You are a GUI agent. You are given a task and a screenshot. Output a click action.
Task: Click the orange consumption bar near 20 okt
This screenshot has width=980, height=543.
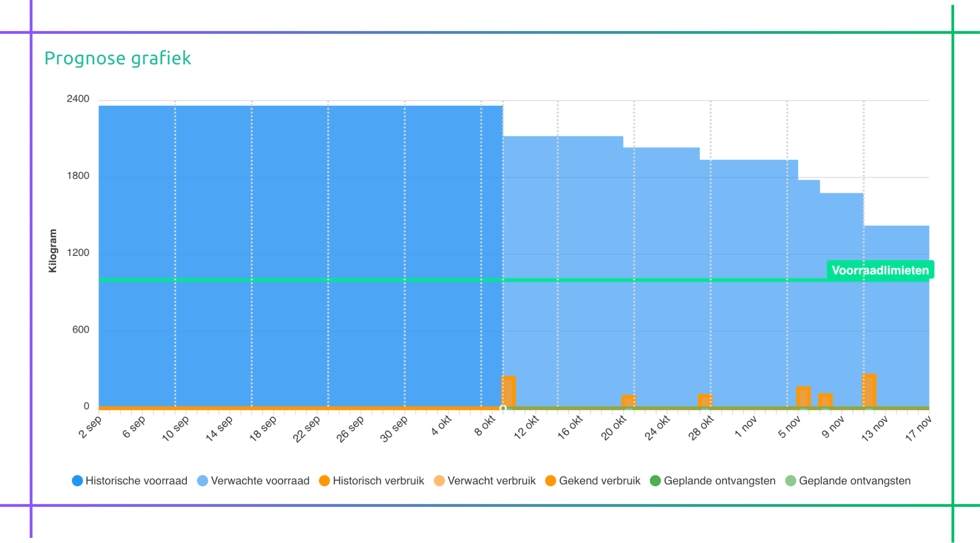(x=628, y=401)
